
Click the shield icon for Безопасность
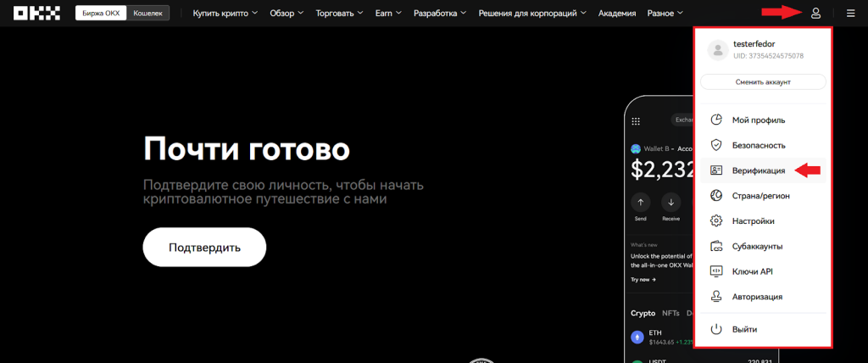716,145
